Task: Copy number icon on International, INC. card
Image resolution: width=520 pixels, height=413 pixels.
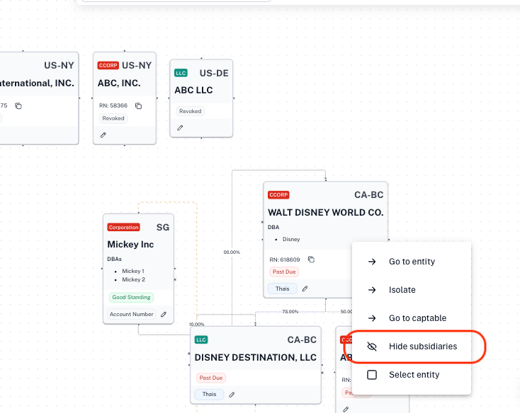Action: point(18,106)
